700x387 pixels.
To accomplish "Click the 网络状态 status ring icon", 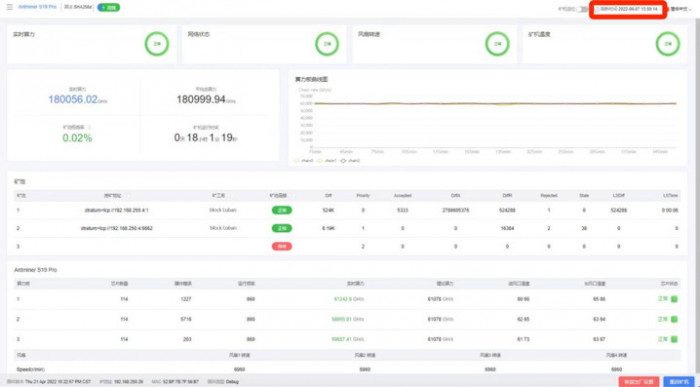I will (x=327, y=44).
